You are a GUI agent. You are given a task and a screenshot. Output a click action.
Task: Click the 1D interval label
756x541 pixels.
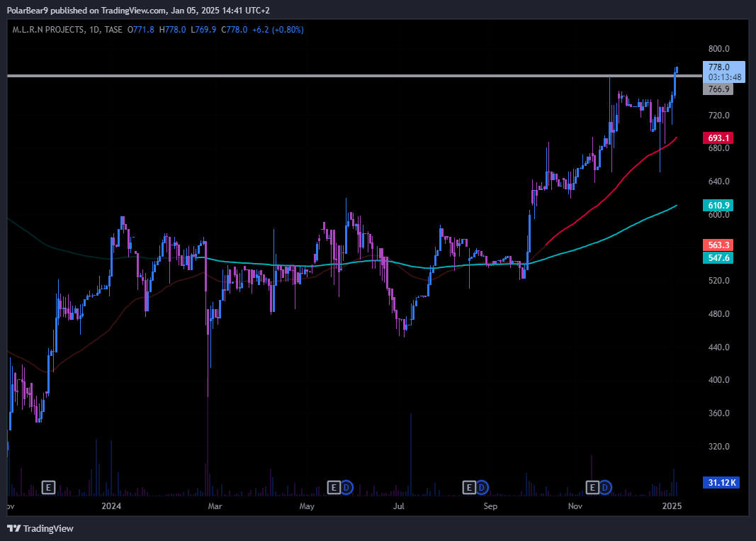94,30
